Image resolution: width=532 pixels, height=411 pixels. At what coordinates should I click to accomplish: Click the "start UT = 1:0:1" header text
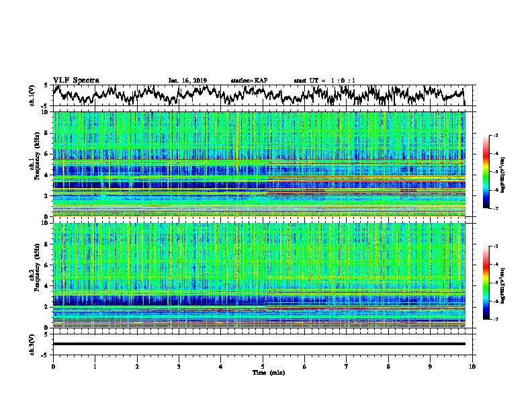[324, 81]
